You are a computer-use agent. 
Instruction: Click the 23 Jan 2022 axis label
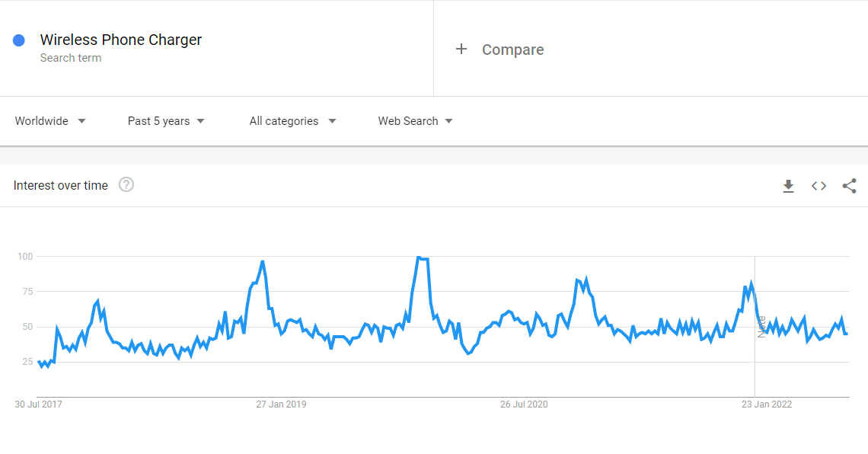[767, 404]
